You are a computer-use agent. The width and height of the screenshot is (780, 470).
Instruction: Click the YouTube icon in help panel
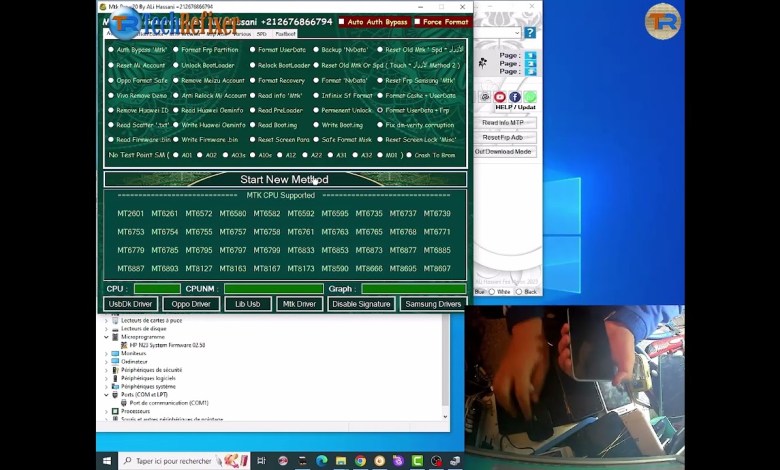[x=500, y=97]
